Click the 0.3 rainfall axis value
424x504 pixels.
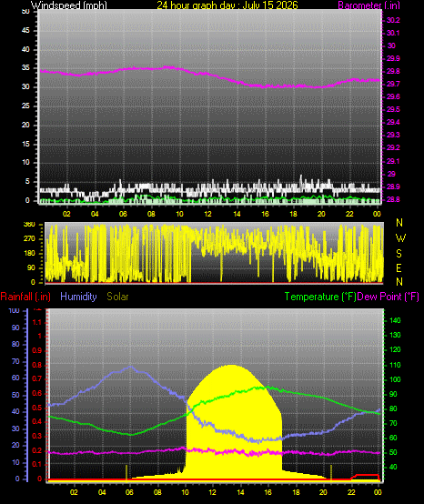click(x=37, y=436)
